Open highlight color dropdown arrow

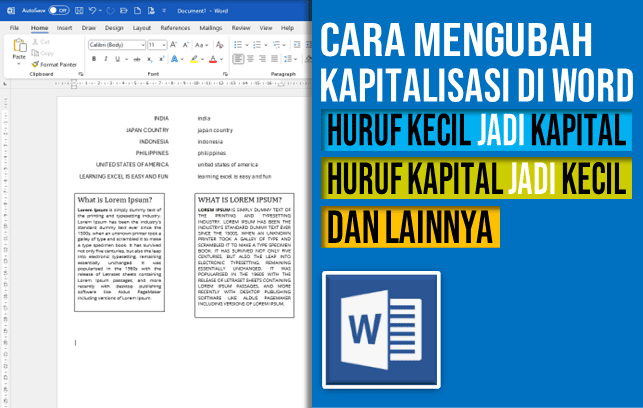click(x=203, y=59)
